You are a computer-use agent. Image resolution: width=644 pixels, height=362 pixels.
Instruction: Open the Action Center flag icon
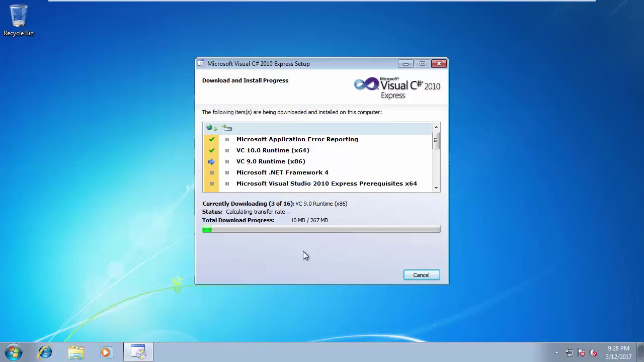coord(581,353)
